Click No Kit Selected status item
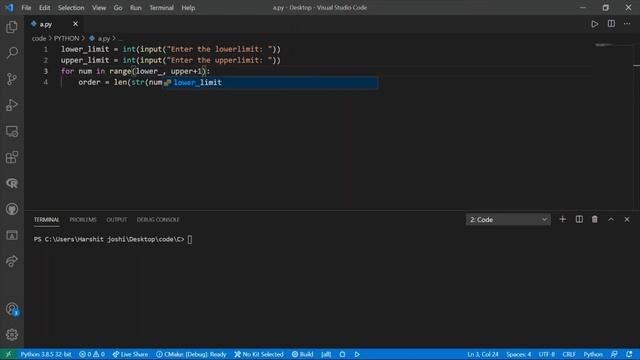This screenshot has height=360, width=640. 259,354
